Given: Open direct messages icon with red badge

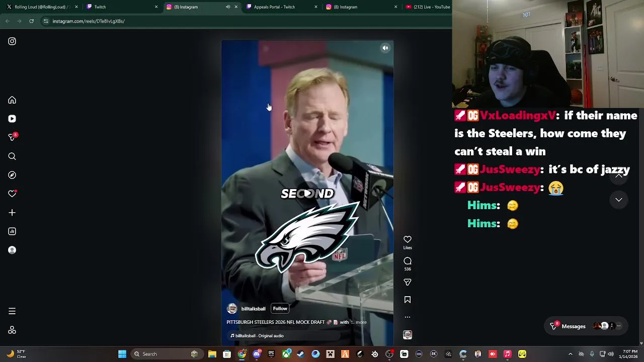Looking at the screenshot, I should click(12, 137).
